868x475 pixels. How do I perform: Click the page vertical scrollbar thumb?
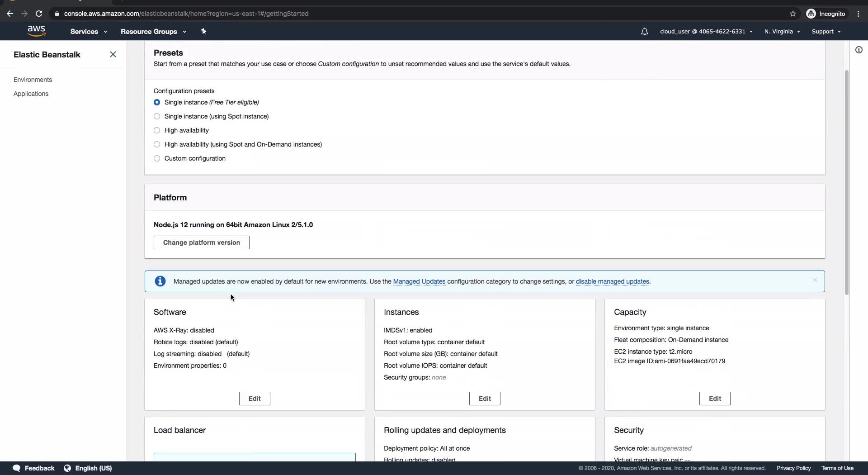pos(846,182)
